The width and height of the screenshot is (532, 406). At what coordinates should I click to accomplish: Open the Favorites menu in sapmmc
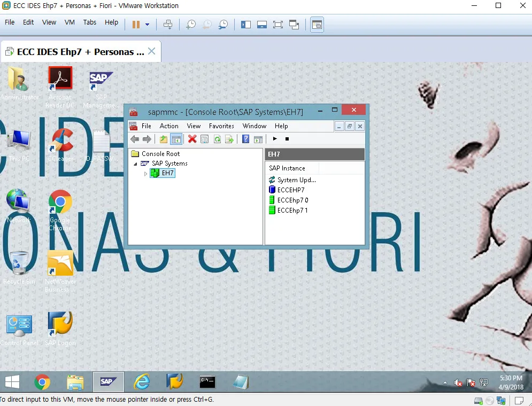[221, 126]
